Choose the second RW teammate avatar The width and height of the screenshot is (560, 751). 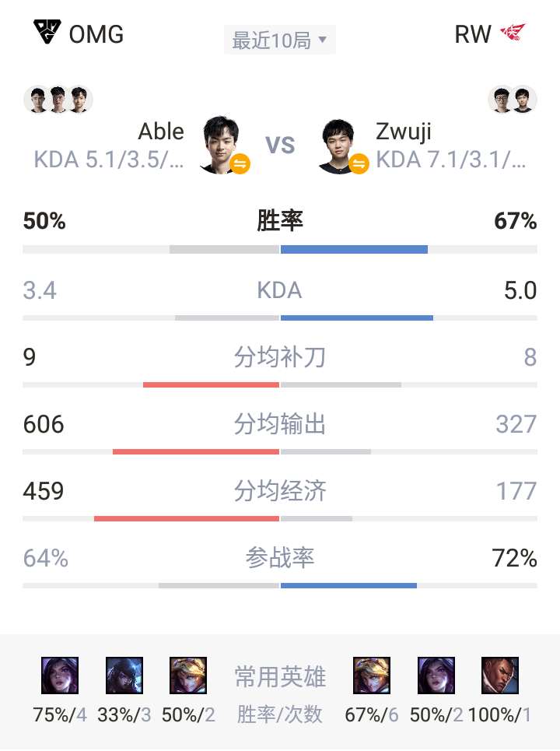pos(523,100)
